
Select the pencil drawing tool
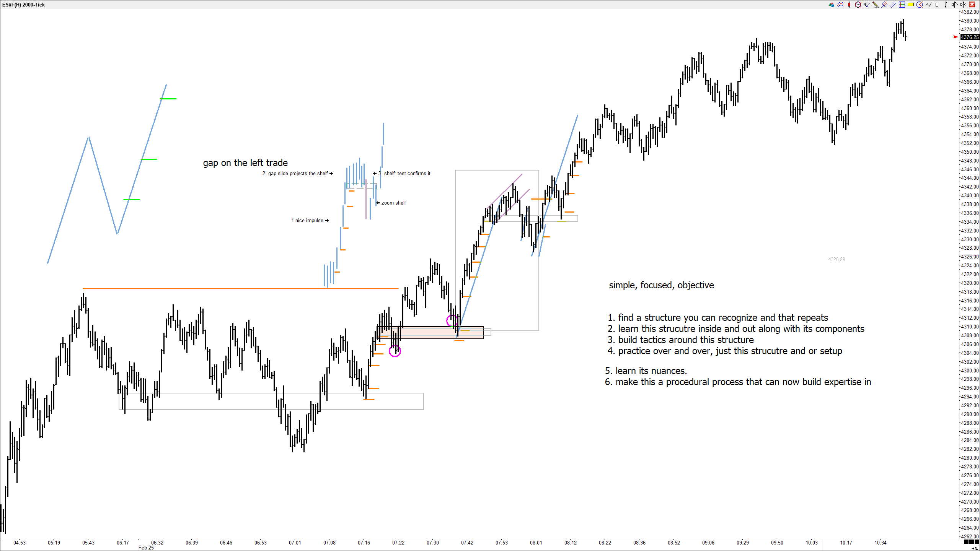point(876,5)
